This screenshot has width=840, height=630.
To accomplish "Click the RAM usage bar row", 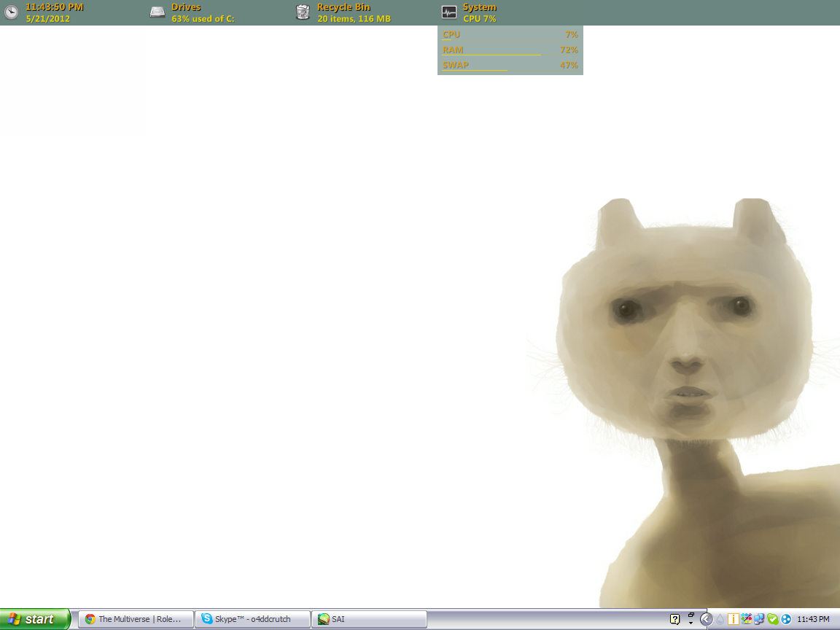I will (510, 50).
